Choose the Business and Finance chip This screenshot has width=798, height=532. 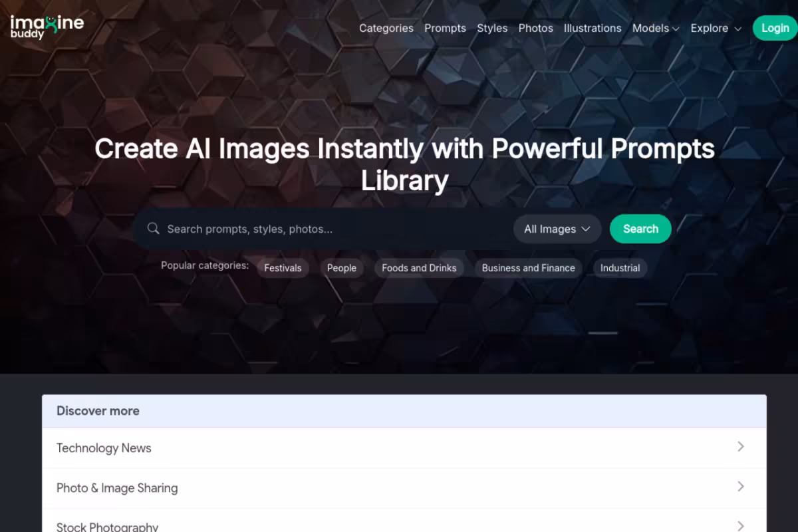528,268
